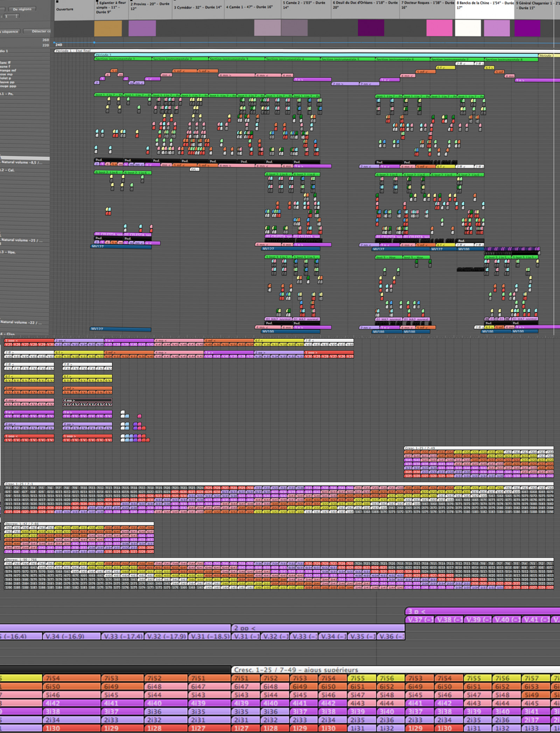
Task: Select the dark highlighted '4 mp >' region
Action: (87, 400)
